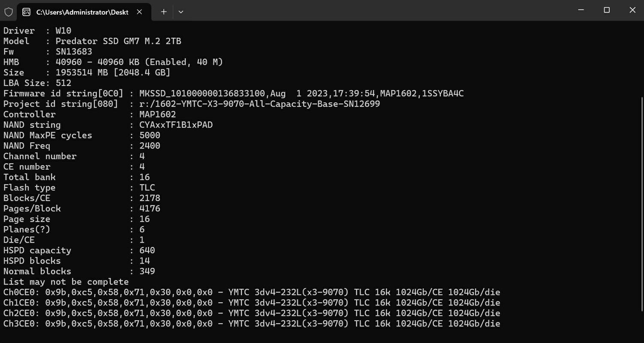644x343 pixels.
Task: Click HSPD capacity value 640
Action: tap(147, 250)
